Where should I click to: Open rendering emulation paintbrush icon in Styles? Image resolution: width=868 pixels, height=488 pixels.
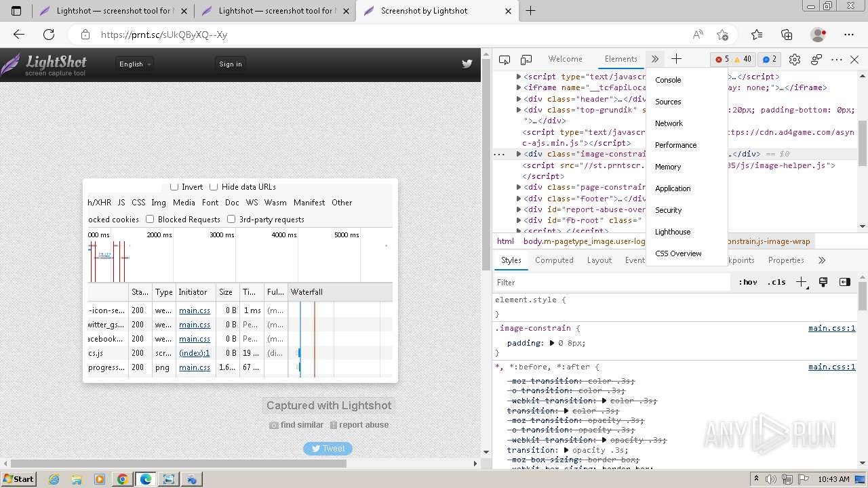(x=823, y=282)
